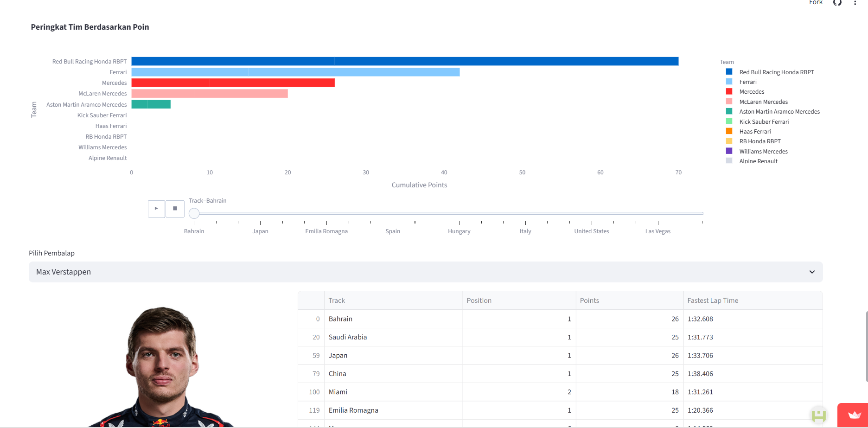The height and width of the screenshot is (428, 868).
Task: Jump the track slider to United States
Action: pyautogui.click(x=592, y=231)
